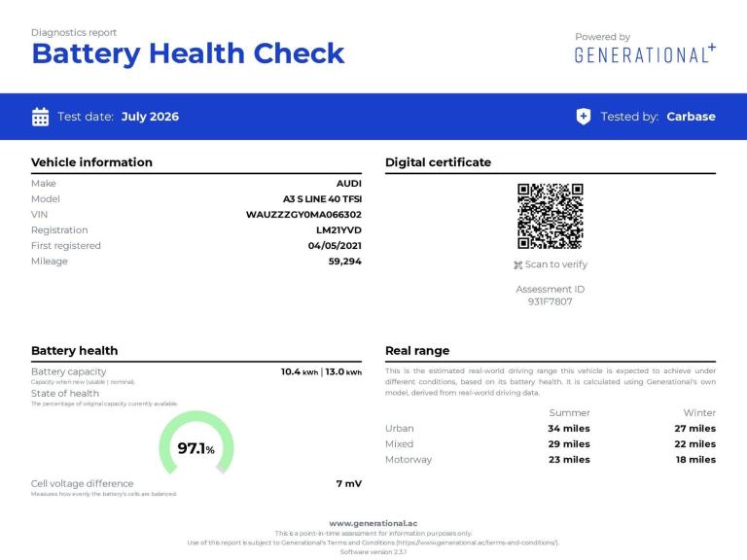Screen dimensions: 747x560
Task: Open the terms-and-conditions URL in the footer
Action: pyautogui.click(x=477, y=542)
